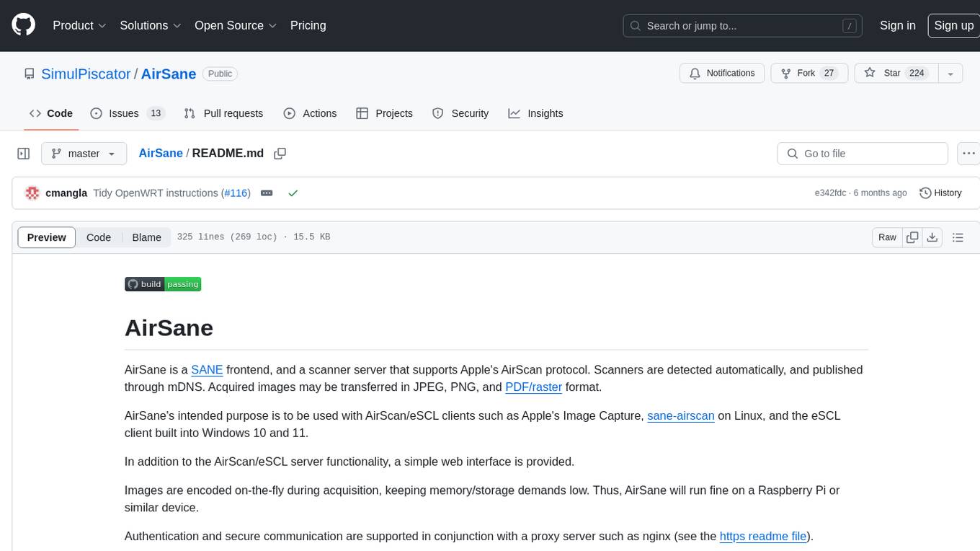Select the Code view
The height and width of the screenshot is (551, 980).
click(x=99, y=237)
